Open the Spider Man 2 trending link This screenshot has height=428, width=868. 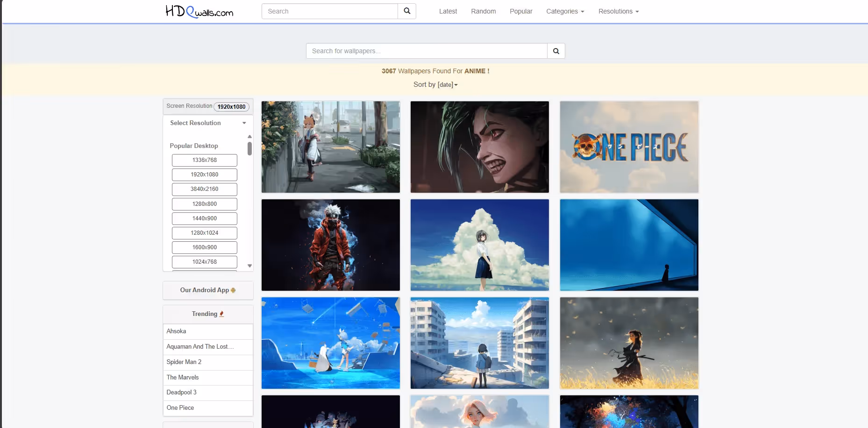pyautogui.click(x=184, y=362)
